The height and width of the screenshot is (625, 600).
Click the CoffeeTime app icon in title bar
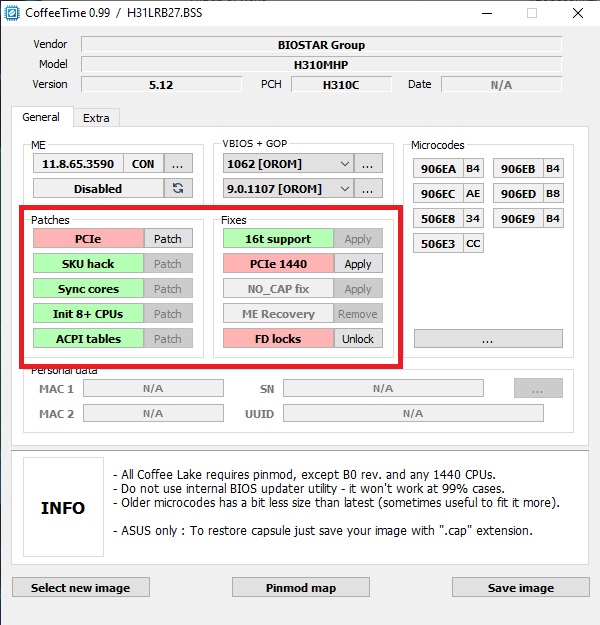(x=12, y=13)
